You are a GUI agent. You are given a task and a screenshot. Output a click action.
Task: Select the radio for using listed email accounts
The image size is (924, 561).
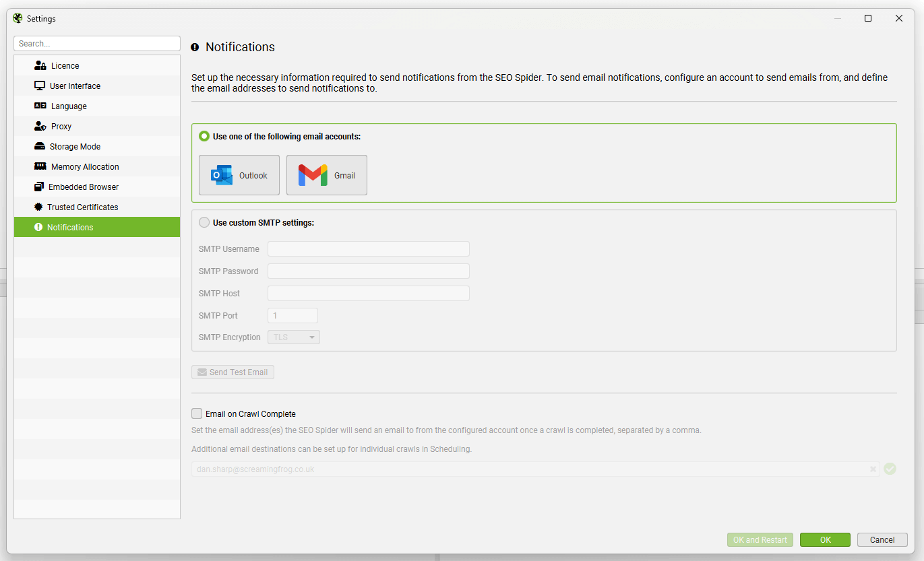pyautogui.click(x=204, y=135)
